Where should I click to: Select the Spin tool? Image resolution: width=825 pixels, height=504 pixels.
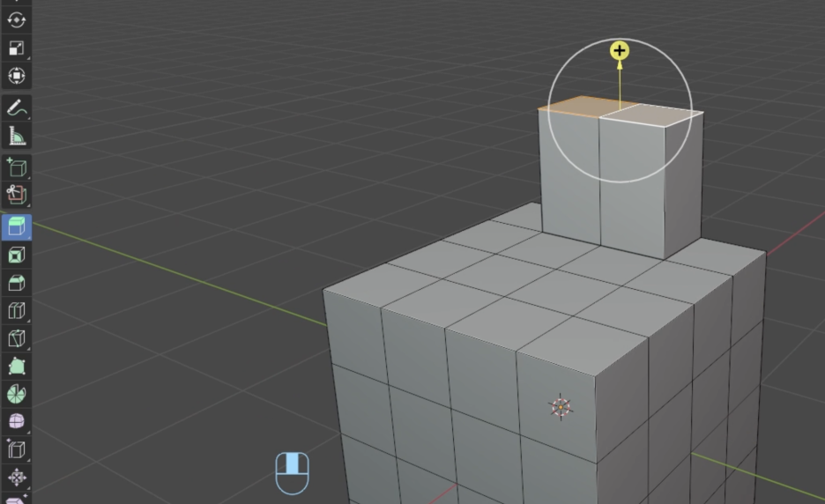pyautogui.click(x=17, y=394)
